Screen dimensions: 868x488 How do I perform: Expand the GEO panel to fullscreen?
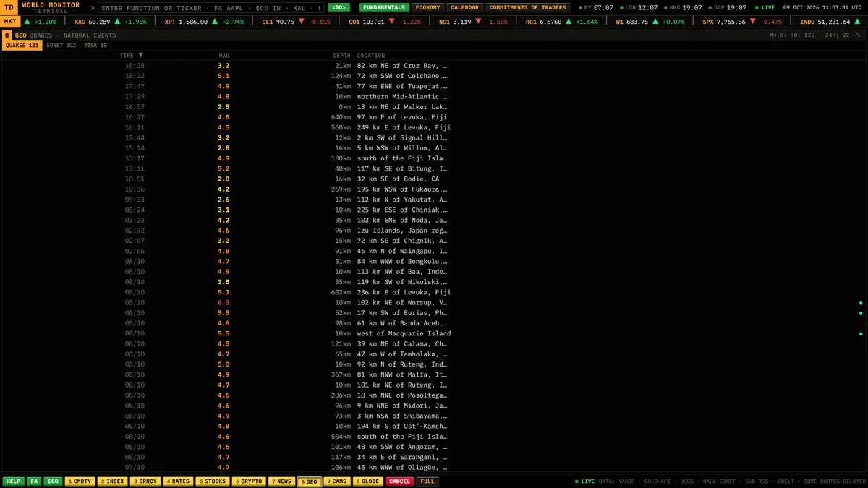pyautogui.click(x=858, y=35)
